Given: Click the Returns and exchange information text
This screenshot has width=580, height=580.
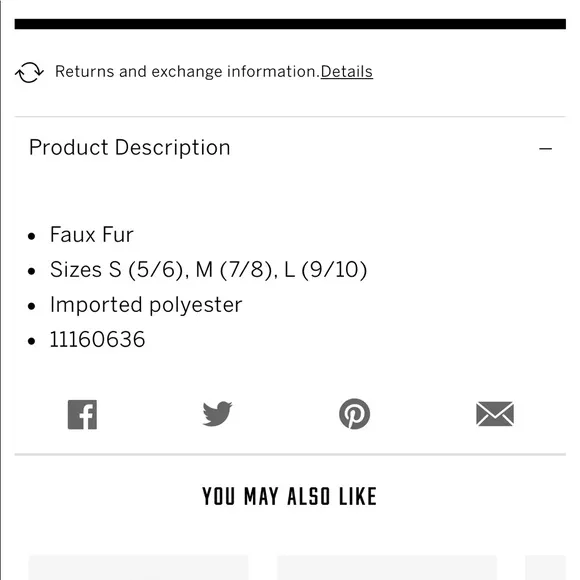Looking at the screenshot, I should point(187,71).
